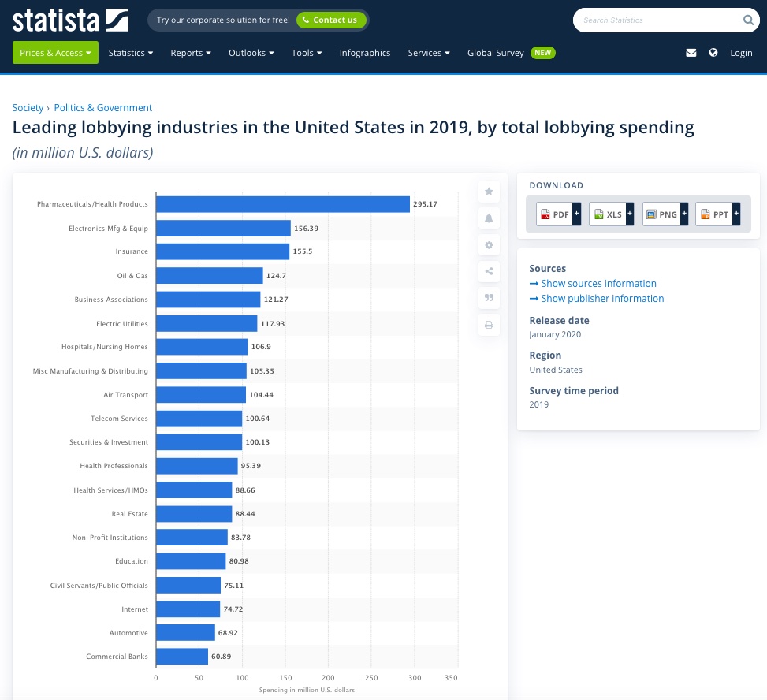Click plus button next to PPT
Image resolution: width=767 pixels, height=700 pixels.
tap(736, 214)
